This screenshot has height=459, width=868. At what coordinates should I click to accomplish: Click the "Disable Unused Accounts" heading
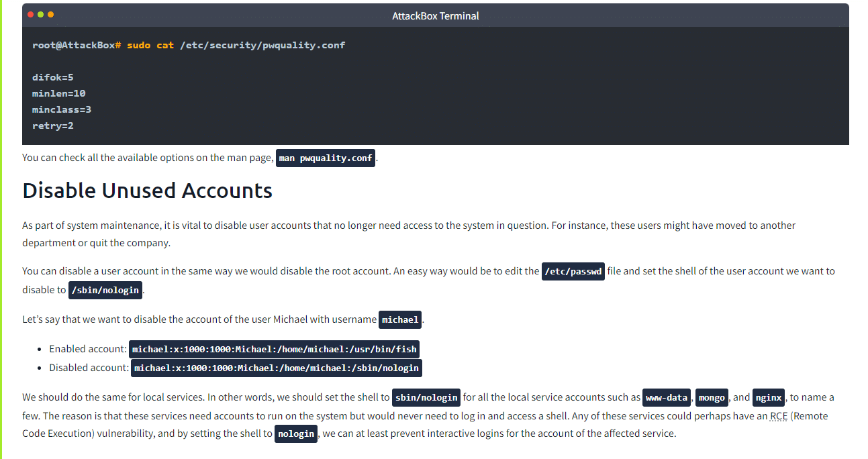(x=147, y=191)
